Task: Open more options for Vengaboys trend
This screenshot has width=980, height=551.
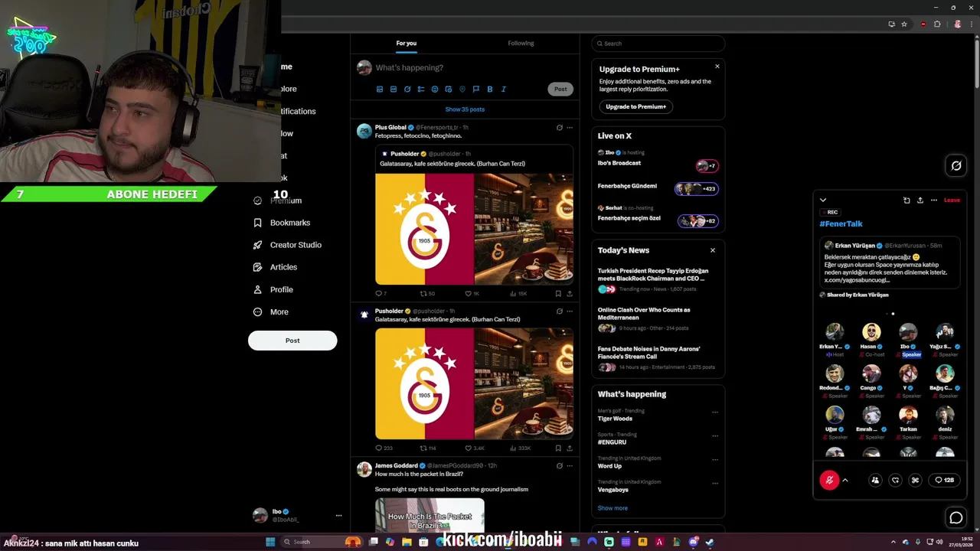Action: pyautogui.click(x=715, y=484)
